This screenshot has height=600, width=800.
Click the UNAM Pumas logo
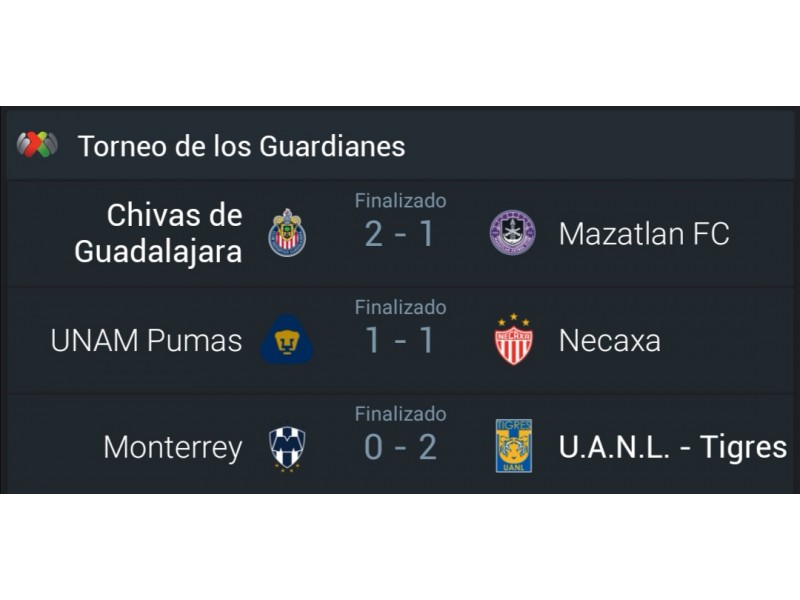point(287,339)
